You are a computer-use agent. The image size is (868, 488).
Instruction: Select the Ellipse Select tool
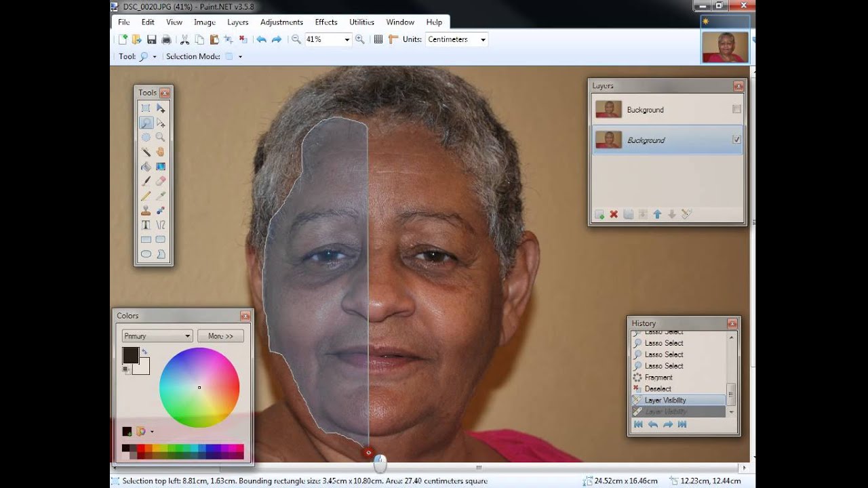click(146, 137)
